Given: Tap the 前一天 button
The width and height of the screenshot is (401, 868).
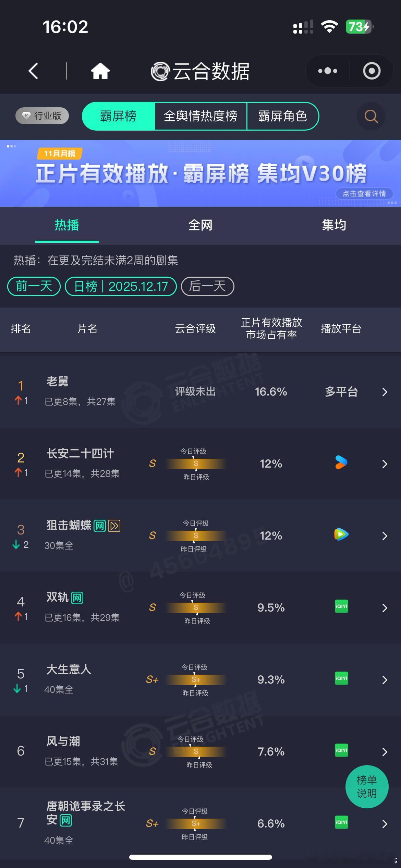Looking at the screenshot, I should (x=33, y=286).
